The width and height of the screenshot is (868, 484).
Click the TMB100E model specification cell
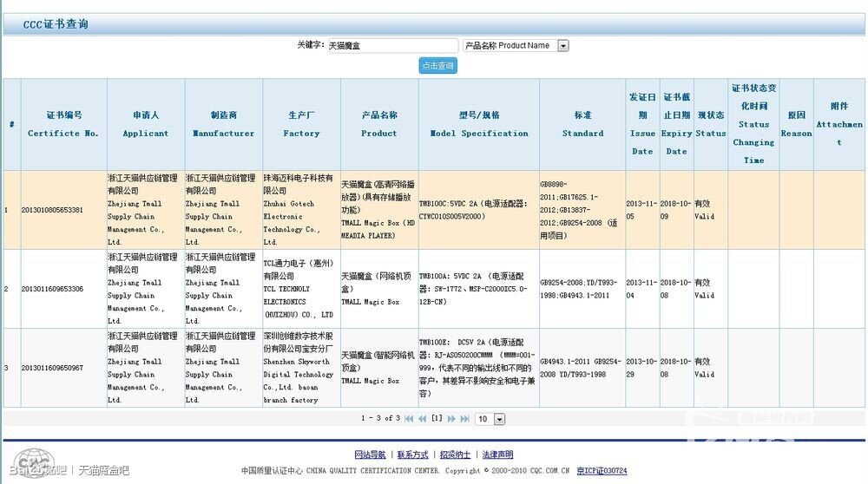click(x=479, y=368)
